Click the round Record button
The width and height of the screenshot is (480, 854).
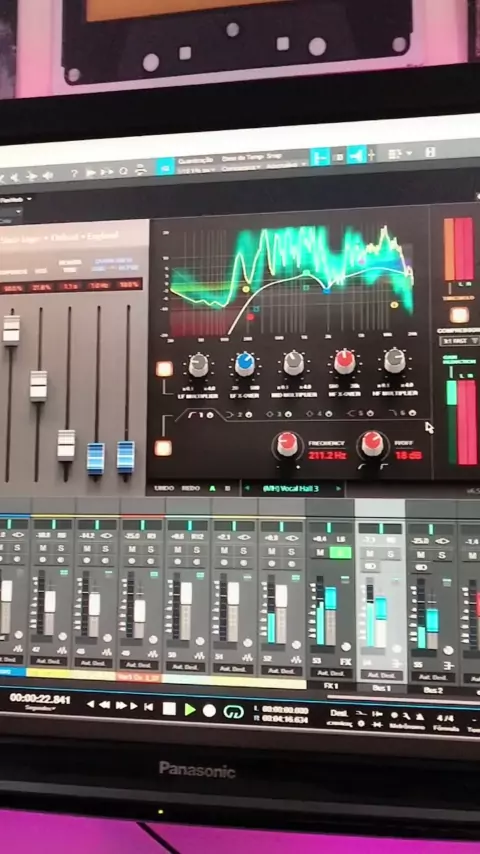pos(209,710)
